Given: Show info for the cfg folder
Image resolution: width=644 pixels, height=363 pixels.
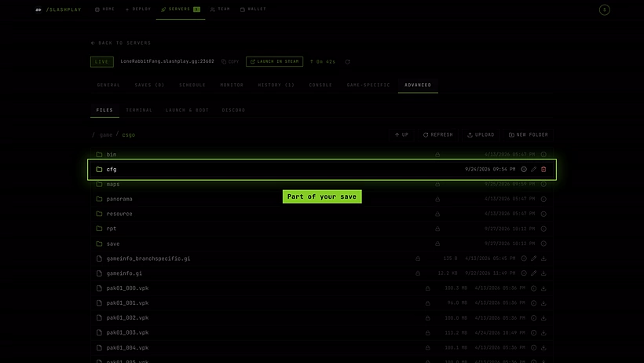Looking at the screenshot, I should [524, 170].
